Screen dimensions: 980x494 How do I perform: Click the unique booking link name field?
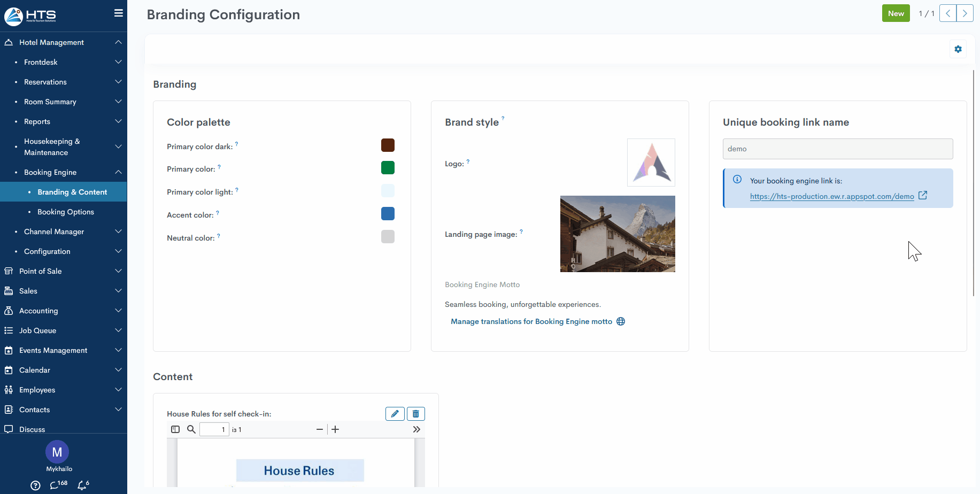click(x=837, y=149)
